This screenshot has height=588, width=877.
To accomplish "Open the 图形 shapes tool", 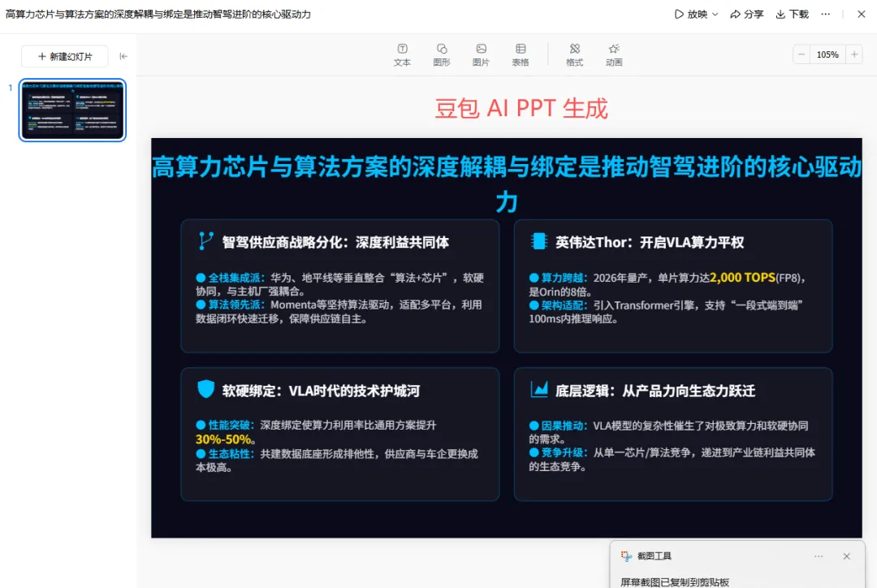I will click(x=441, y=55).
